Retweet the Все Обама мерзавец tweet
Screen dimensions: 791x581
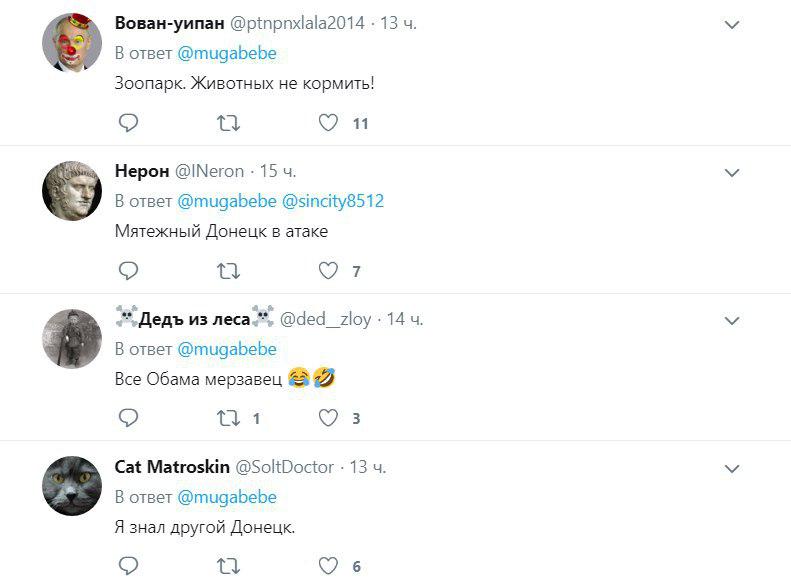pyautogui.click(x=228, y=418)
